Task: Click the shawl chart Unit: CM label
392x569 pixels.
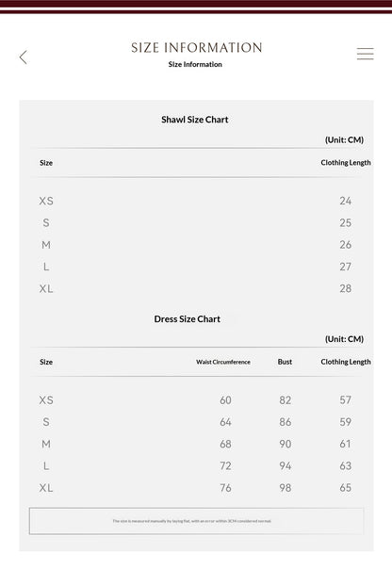Action: 344,139
